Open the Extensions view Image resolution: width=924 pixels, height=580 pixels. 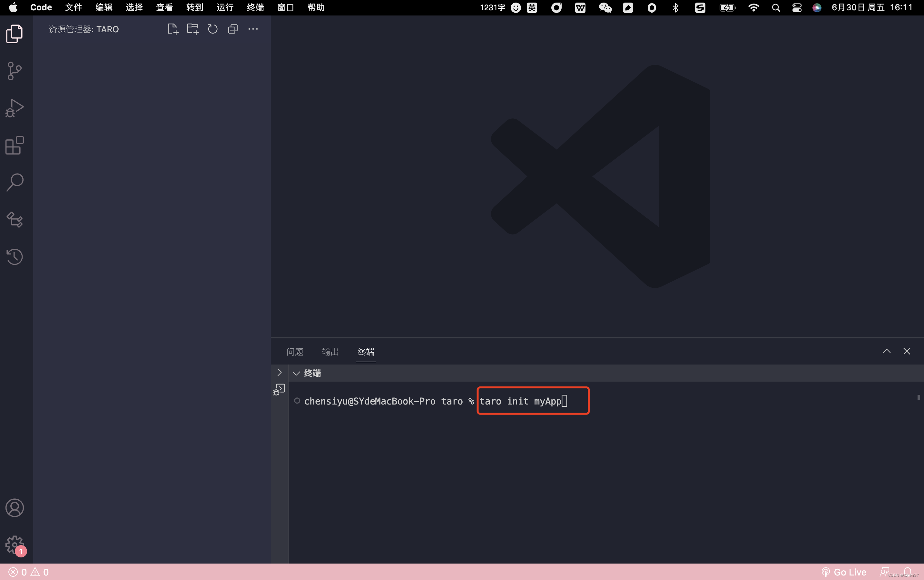15,145
